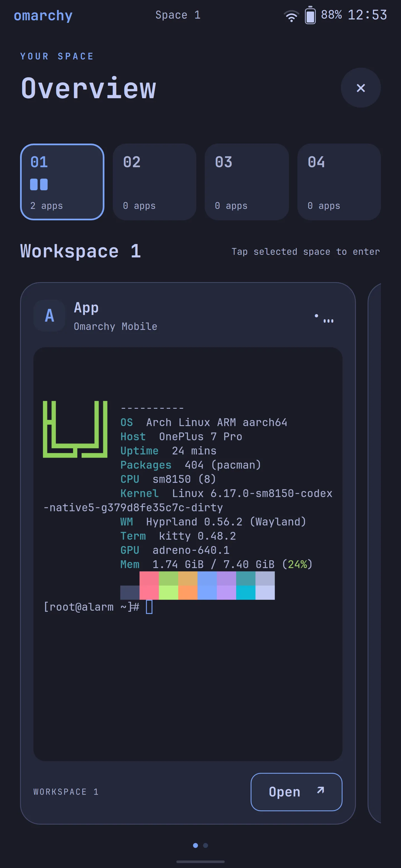
Task: Select workspace card 01 with 2 apps
Action: pos(62,182)
